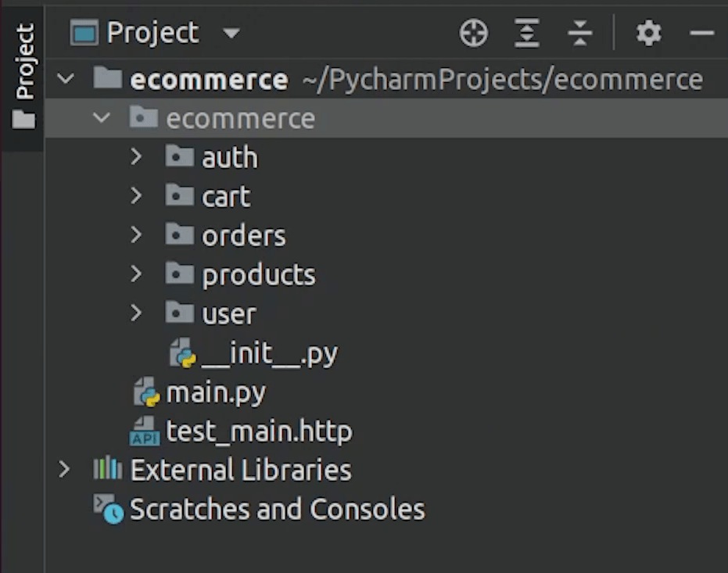
Task: Click the Scratches and Consoles icon
Action: click(108, 509)
